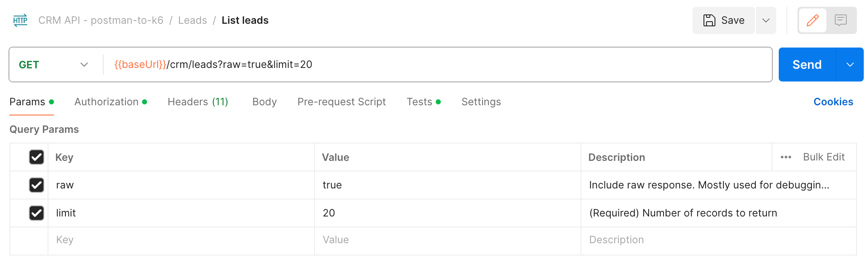868x264 pixels.
Task: Uncheck the raw parameter checkbox
Action: pyautogui.click(x=37, y=185)
